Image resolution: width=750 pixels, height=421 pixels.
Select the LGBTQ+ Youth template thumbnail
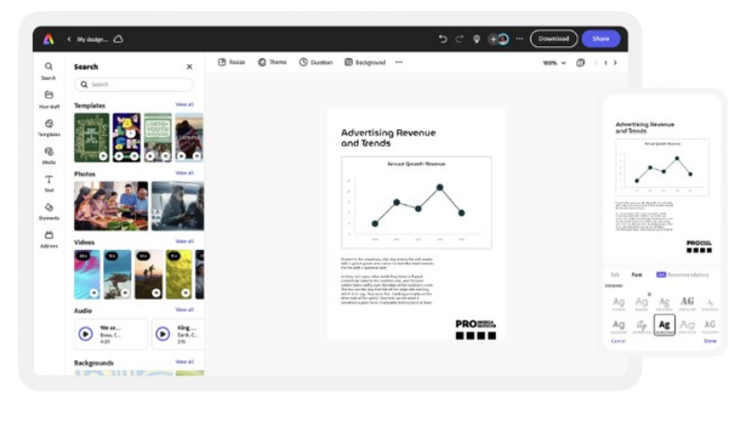158,137
